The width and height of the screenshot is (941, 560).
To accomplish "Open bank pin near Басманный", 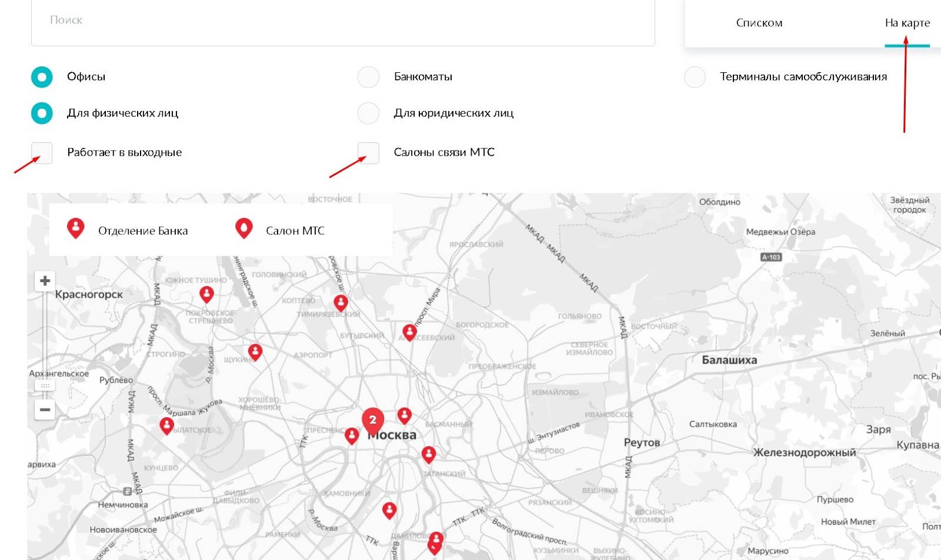I will (x=405, y=415).
